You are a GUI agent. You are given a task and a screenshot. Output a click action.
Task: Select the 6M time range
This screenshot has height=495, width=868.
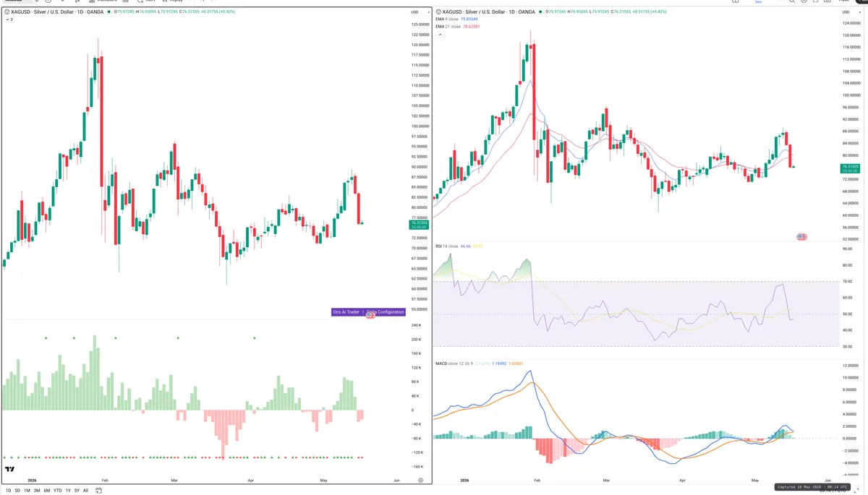(47, 490)
